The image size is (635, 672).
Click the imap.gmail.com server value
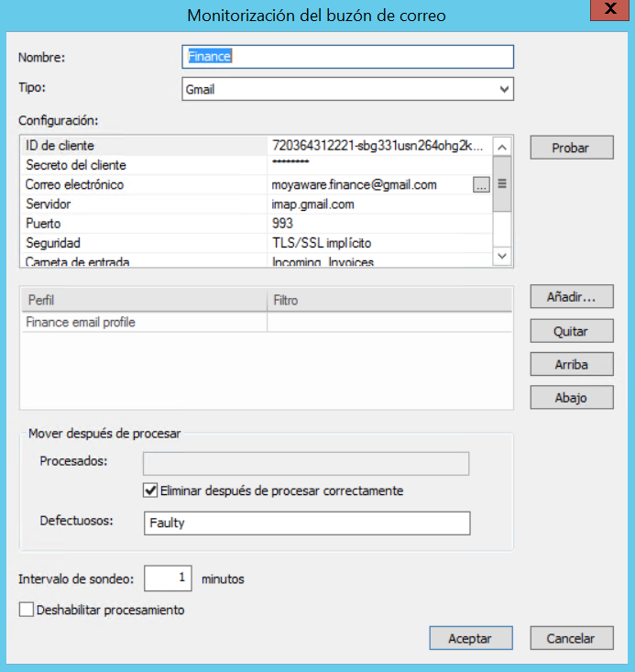pos(312,204)
